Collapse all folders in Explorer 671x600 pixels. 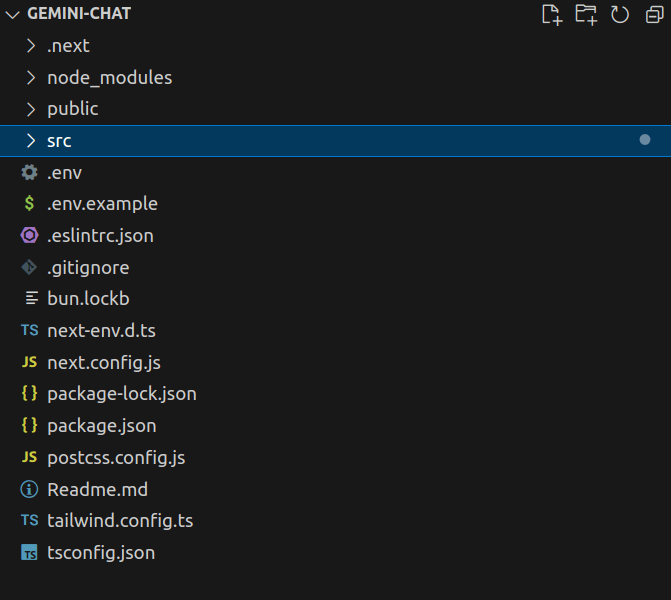654,15
